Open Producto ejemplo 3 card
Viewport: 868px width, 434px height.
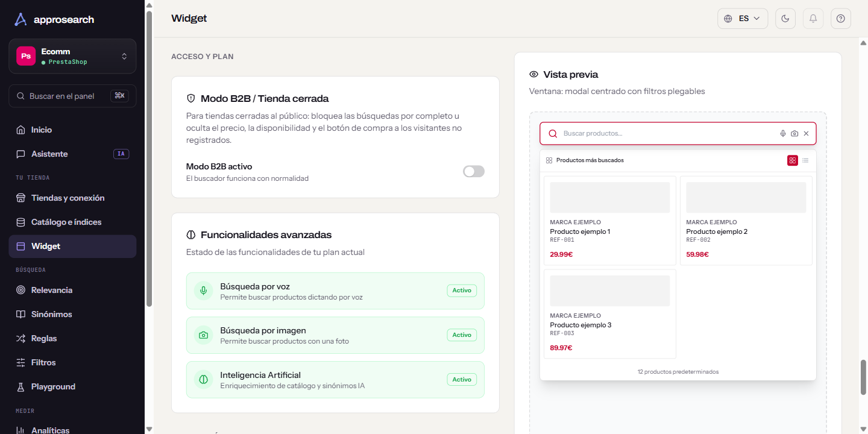click(x=610, y=314)
